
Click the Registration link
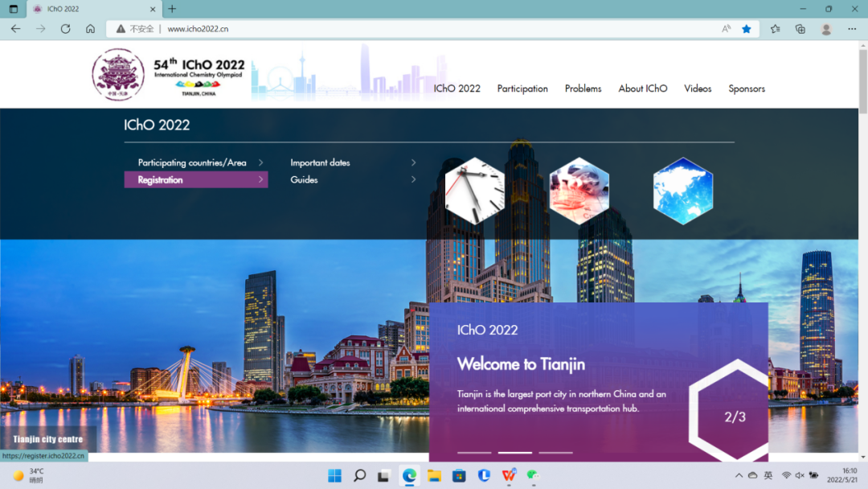(x=161, y=180)
